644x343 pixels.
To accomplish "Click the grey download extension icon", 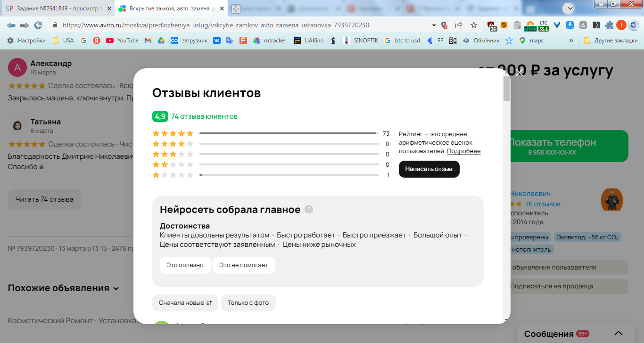I will 583,25.
